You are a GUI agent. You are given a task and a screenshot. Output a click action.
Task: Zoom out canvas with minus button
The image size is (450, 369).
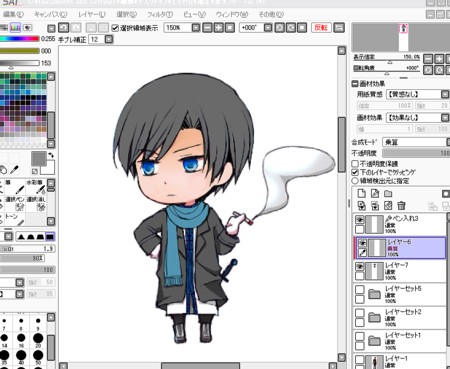[x=207, y=27]
